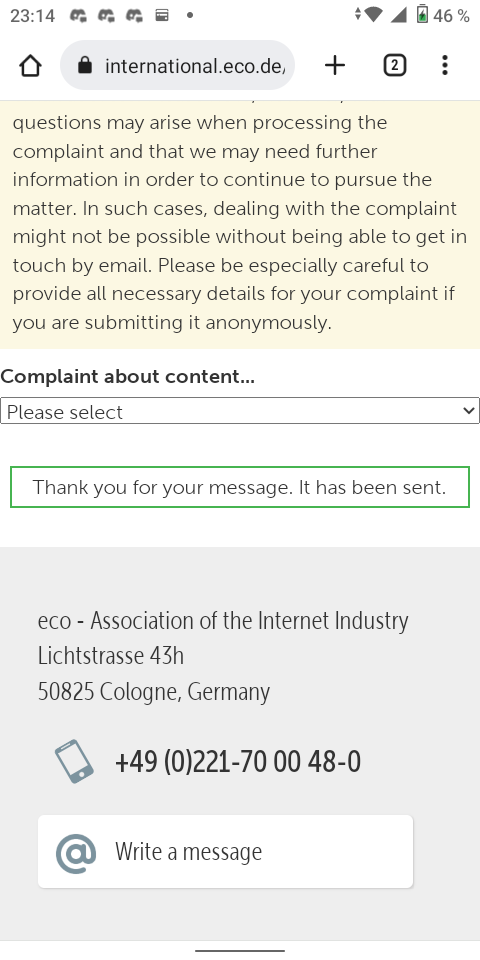Tap the battery status icon
Image resolution: width=480 pixels, height=960 pixels.
tap(422, 15)
